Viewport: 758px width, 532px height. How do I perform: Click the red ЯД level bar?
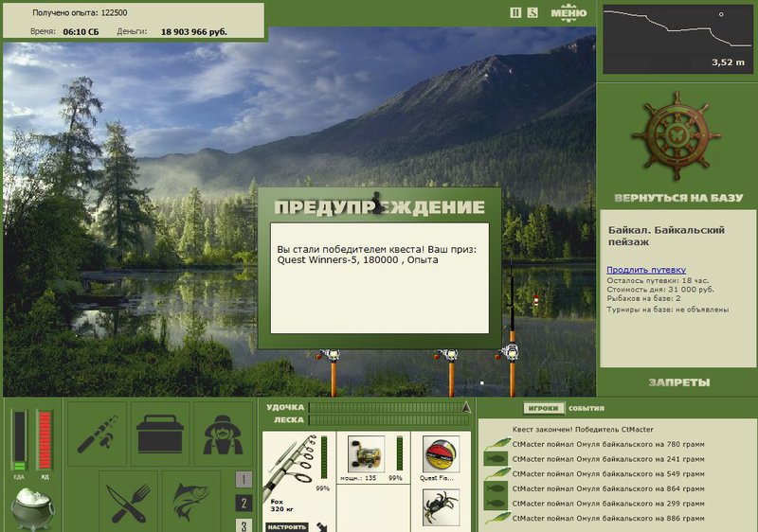click(x=45, y=440)
